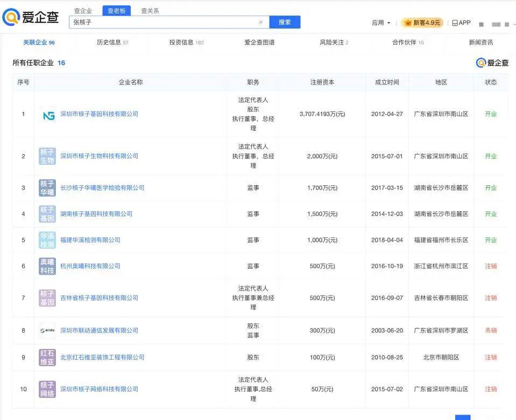
Task: Switch to the 查关系 search tab
Action: (x=150, y=11)
